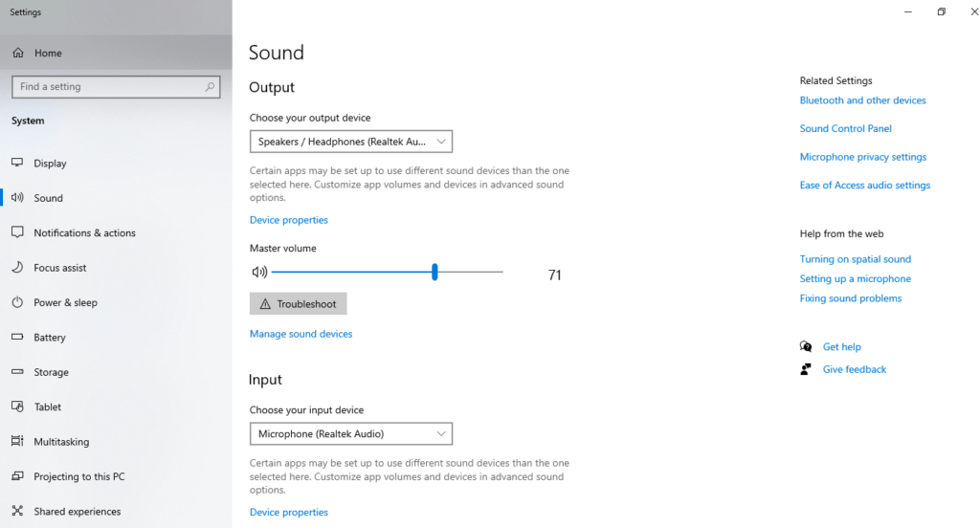Screen dimensions: 980x528
Task: Click the Home icon in sidebar
Action: [18, 53]
